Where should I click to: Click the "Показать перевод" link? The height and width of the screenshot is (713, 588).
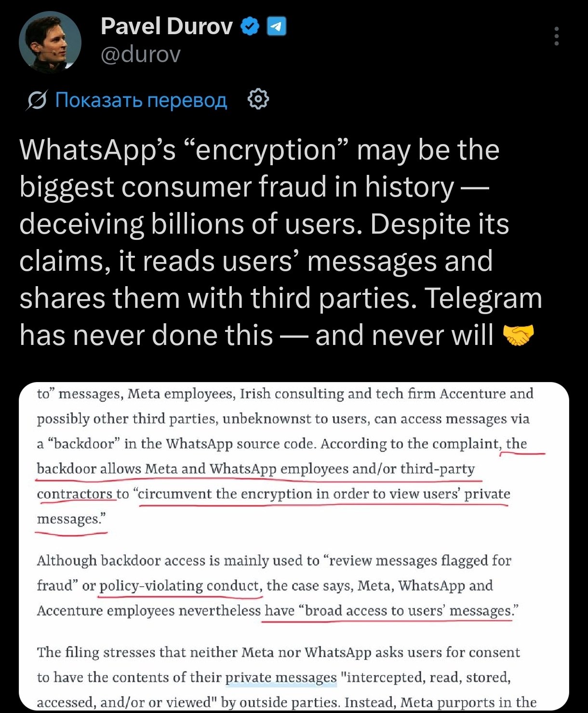click(141, 100)
